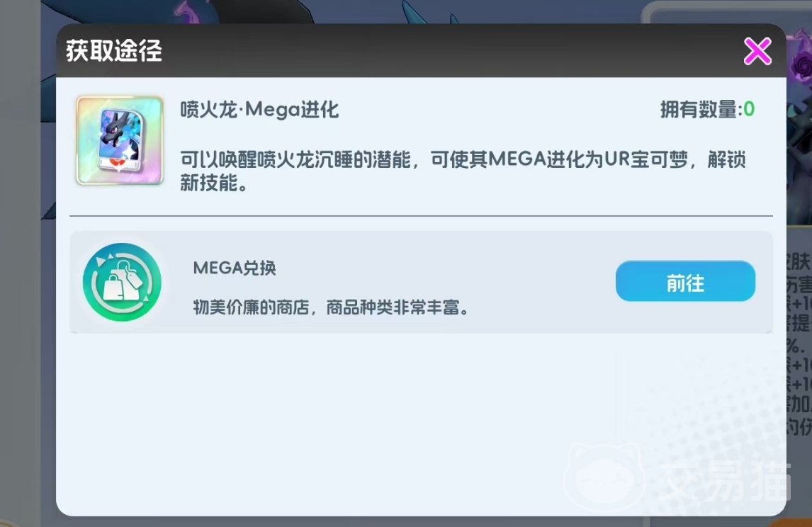Tap the Charizard Mega evolution card icon
The width and height of the screenshot is (812, 527).
(x=120, y=140)
